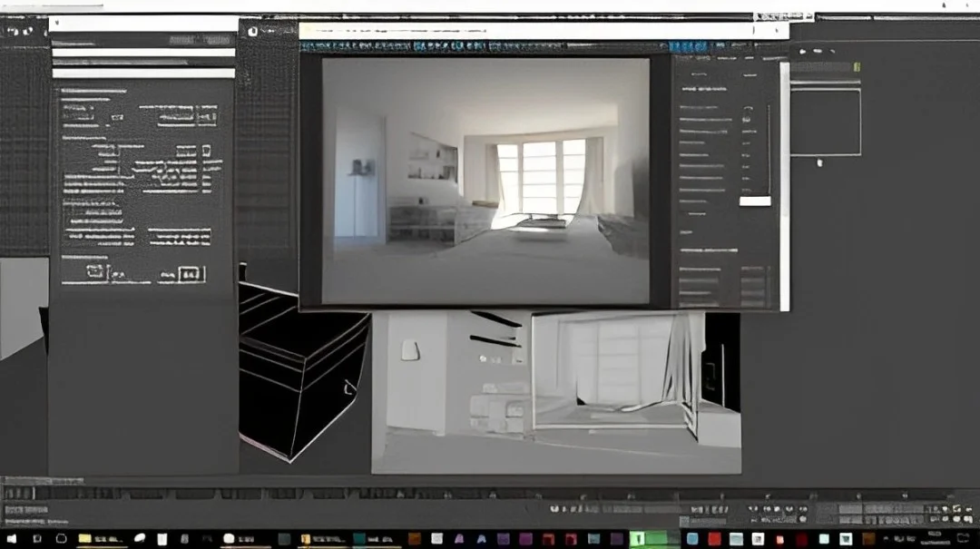Click the Cortana circle icon on taskbar
The height and width of the screenshot is (549, 980).
pos(61,539)
